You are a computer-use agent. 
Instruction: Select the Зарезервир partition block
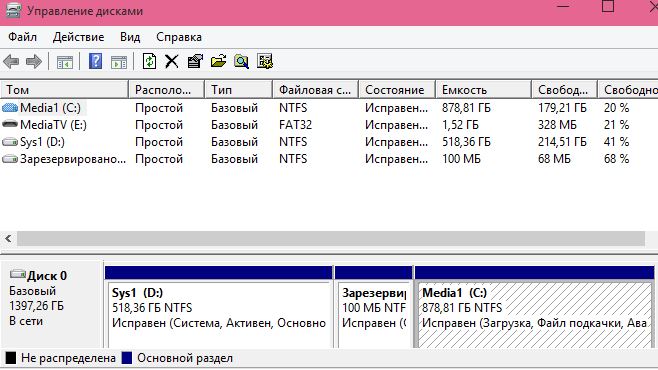pos(373,307)
